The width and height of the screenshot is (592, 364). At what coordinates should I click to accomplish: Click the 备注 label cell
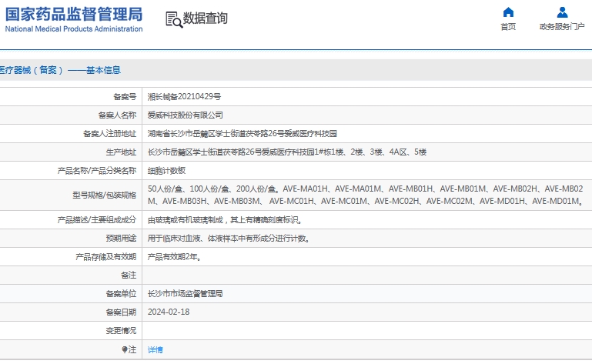point(129,276)
